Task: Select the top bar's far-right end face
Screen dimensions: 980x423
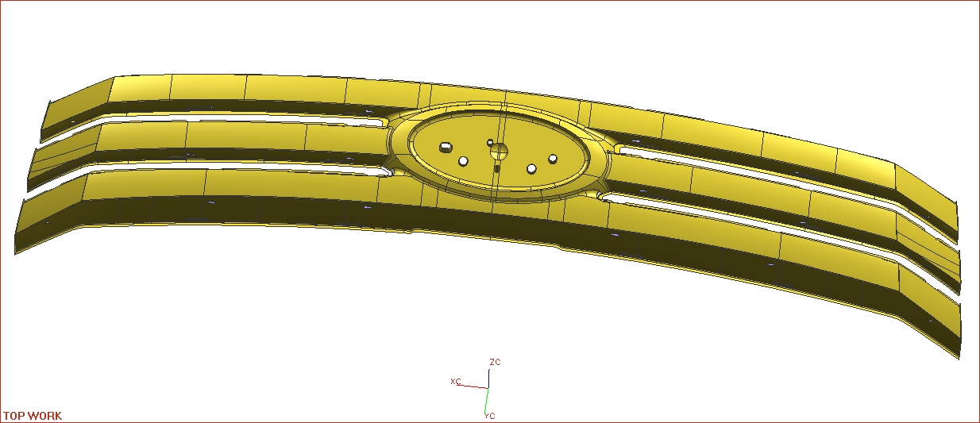Action: click(926, 198)
